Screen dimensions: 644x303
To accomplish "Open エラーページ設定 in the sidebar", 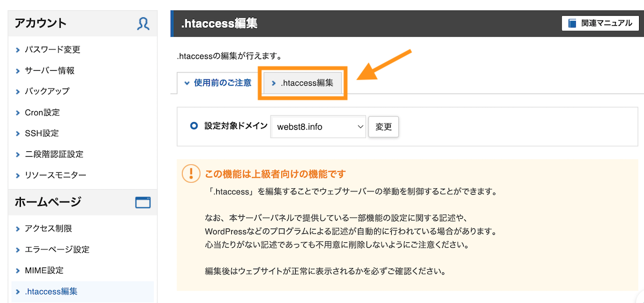I will click(57, 249).
